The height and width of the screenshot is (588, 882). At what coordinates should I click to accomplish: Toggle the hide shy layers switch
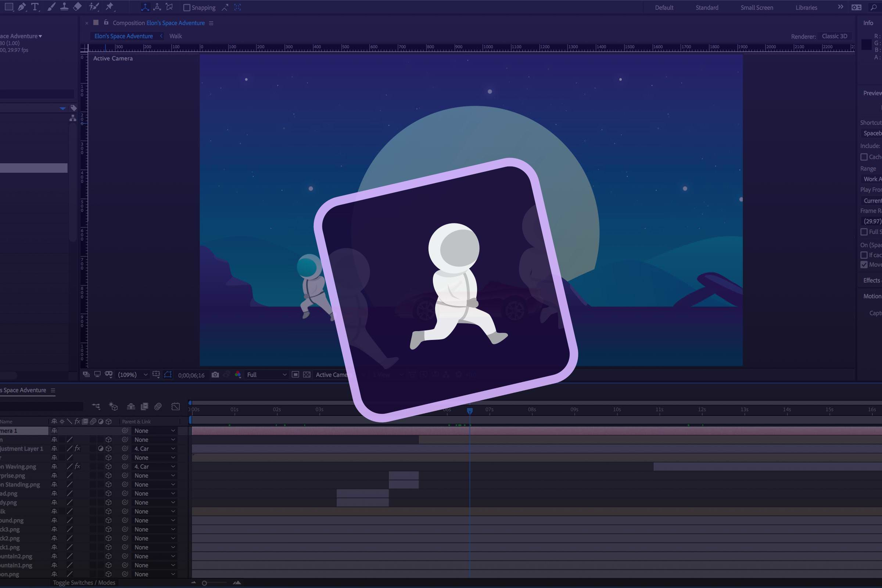coord(131,406)
